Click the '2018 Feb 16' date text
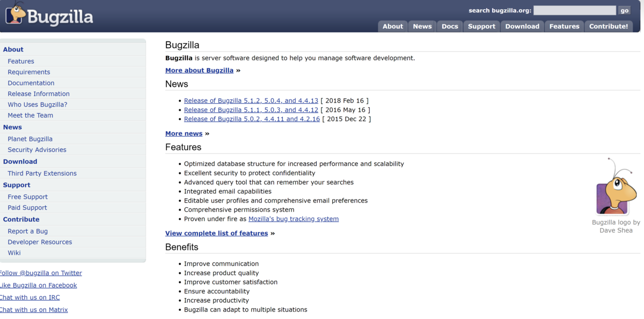 point(346,100)
